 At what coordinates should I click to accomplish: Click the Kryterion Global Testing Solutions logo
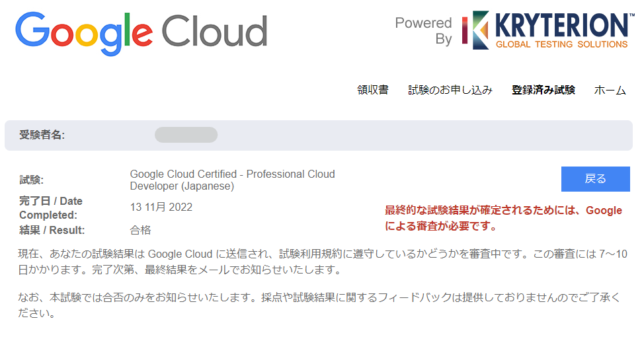(548, 30)
